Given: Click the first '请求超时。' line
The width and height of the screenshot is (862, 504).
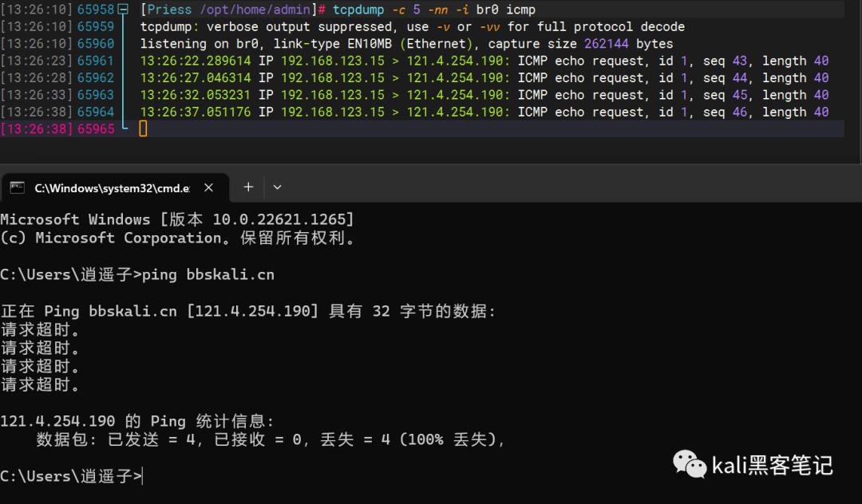Looking at the screenshot, I should click(40, 329).
